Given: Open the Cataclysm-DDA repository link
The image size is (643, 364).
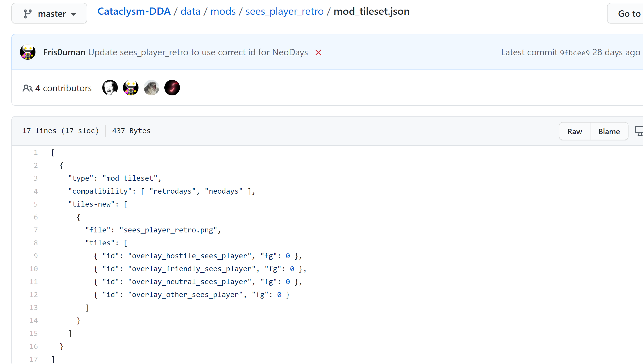Looking at the screenshot, I should 134,11.
